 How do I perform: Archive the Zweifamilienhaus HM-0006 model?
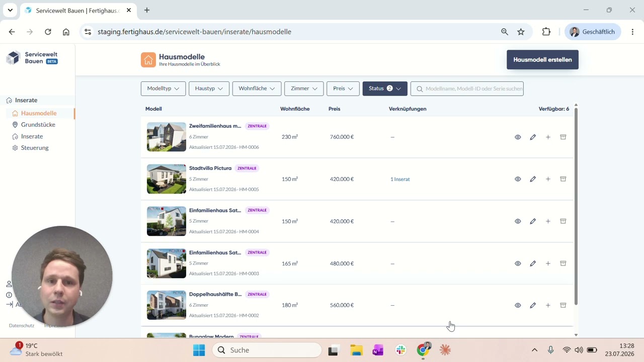[563, 137]
